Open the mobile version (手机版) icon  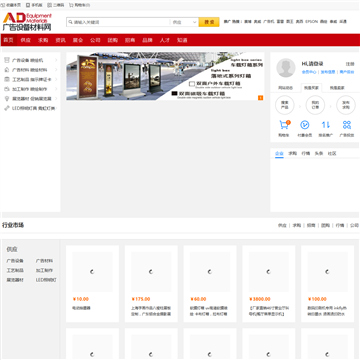pyautogui.click(x=28, y=5)
